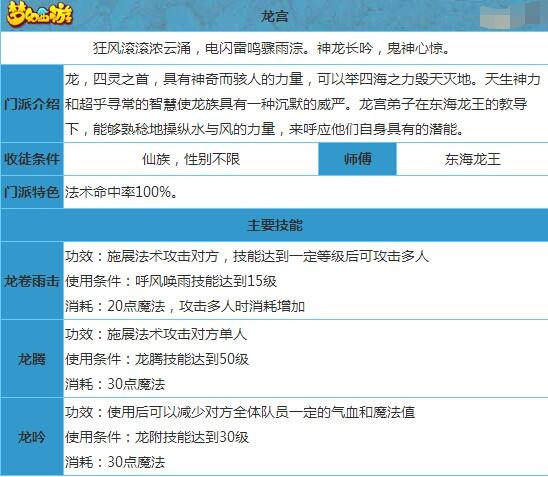Screen dimensions: 548x477
Task: Click the 仙族，性别不限 condition text
Action: tap(191, 159)
